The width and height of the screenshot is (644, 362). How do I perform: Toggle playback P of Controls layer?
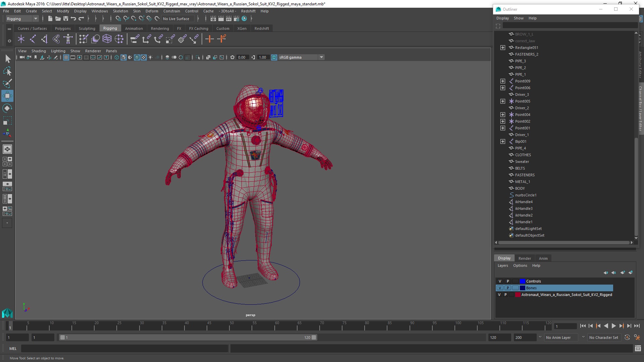pos(508,281)
